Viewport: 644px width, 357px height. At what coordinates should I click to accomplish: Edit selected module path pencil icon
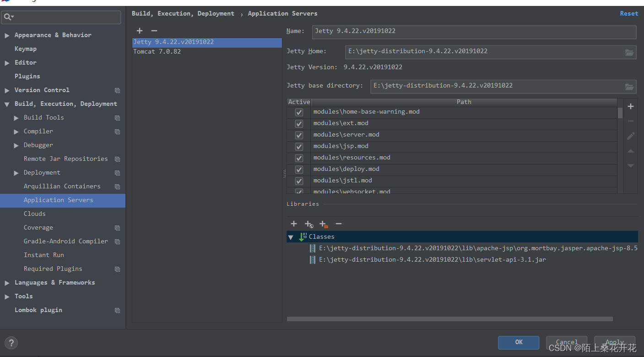[x=631, y=136]
